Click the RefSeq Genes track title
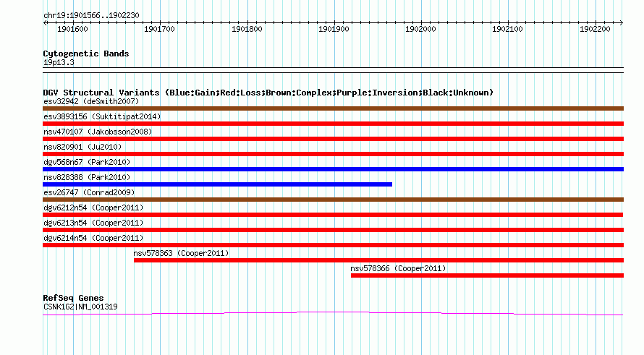This screenshot has height=355, width=644. 74,298
